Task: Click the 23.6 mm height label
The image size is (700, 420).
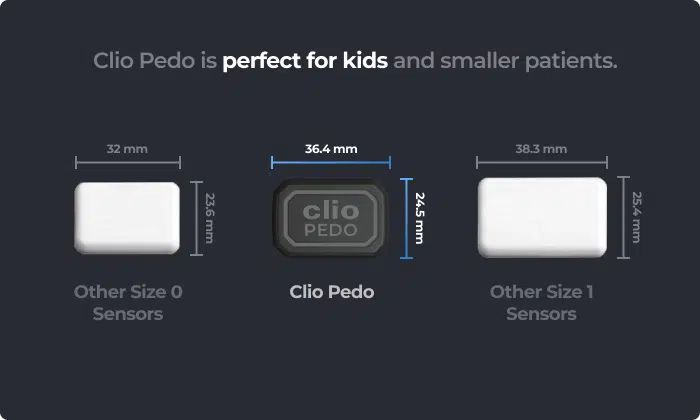Action: coord(210,218)
